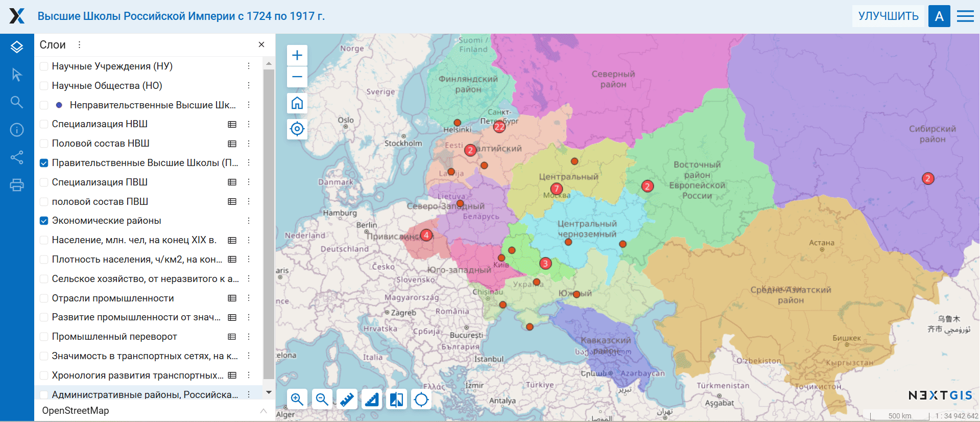Click the layer list scrollbar down arrow
This screenshot has height=422, width=980.
pos(269,392)
